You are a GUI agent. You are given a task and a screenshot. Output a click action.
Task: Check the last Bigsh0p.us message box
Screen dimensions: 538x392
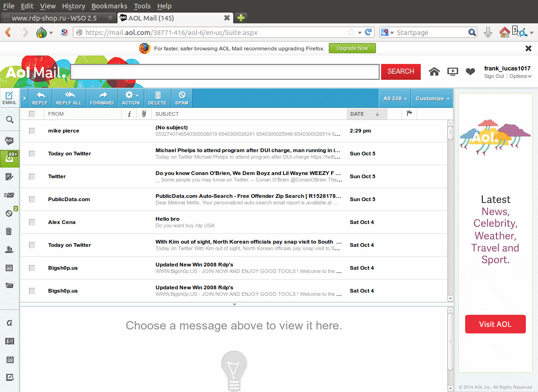(x=32, y=291)
